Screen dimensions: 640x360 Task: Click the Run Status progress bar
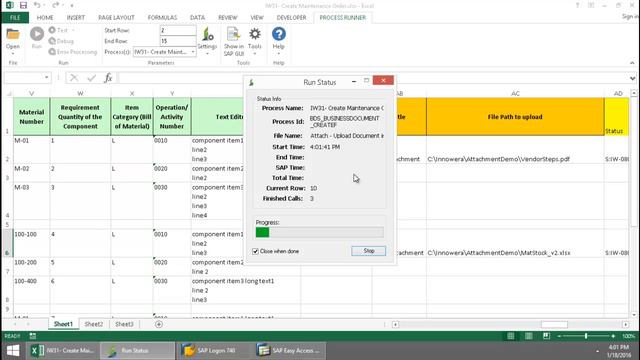320,232
